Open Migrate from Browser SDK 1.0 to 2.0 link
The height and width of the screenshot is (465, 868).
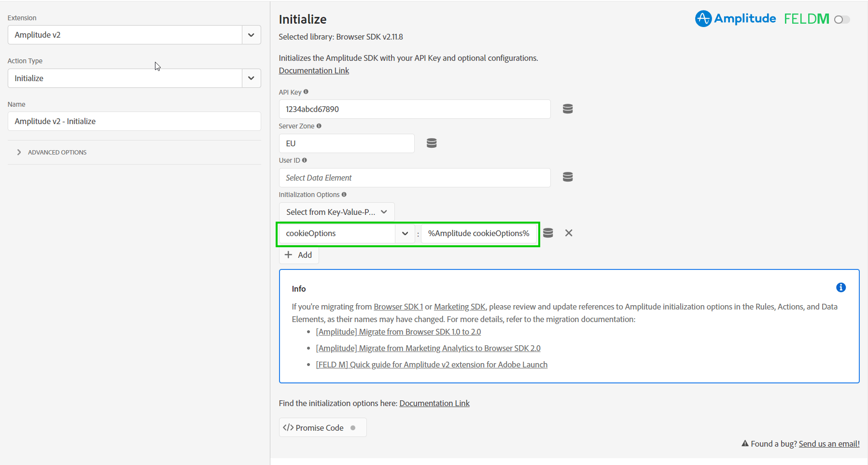pos(398,332)
